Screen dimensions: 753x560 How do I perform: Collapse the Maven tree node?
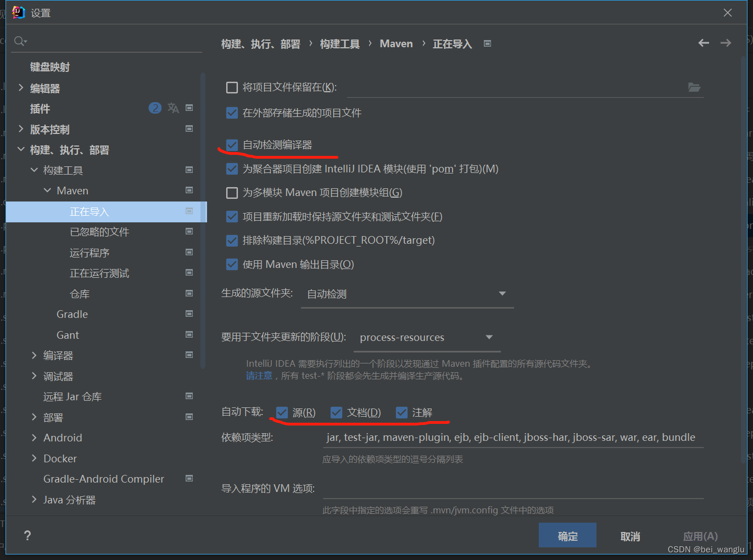47,191
